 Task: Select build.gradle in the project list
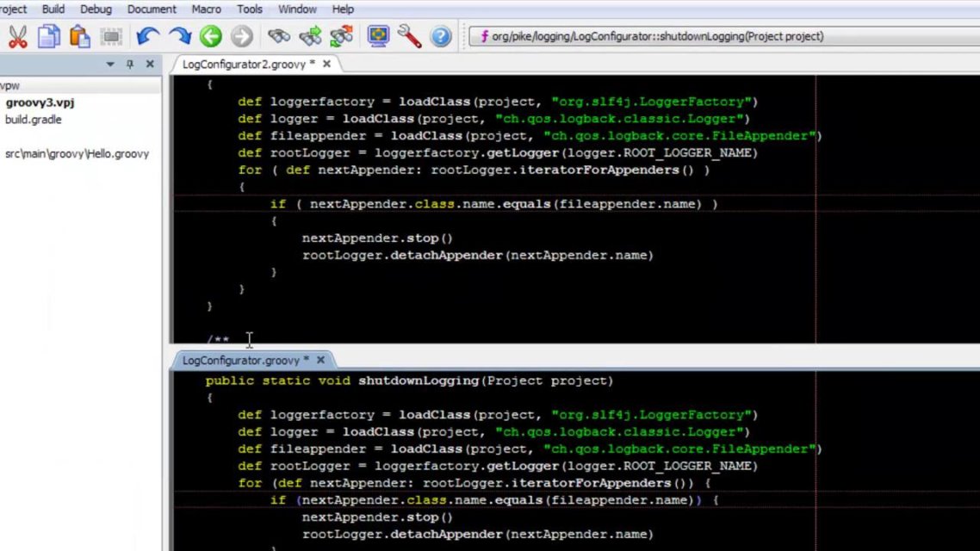pos(34,120)
